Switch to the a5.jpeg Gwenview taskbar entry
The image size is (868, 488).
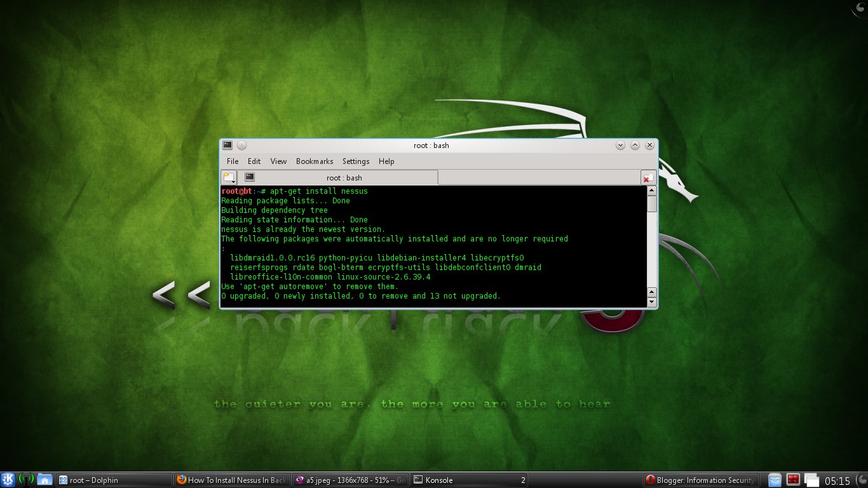point(350,480)
